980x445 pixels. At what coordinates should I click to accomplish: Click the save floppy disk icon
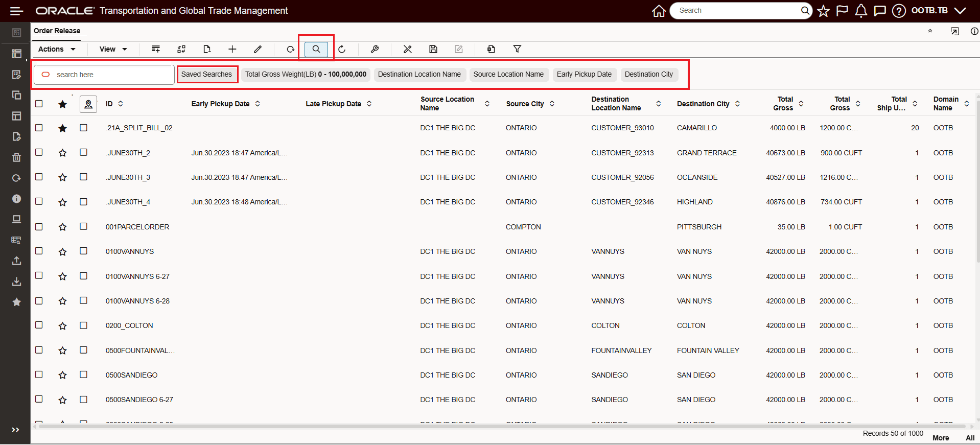click(433, 49)
